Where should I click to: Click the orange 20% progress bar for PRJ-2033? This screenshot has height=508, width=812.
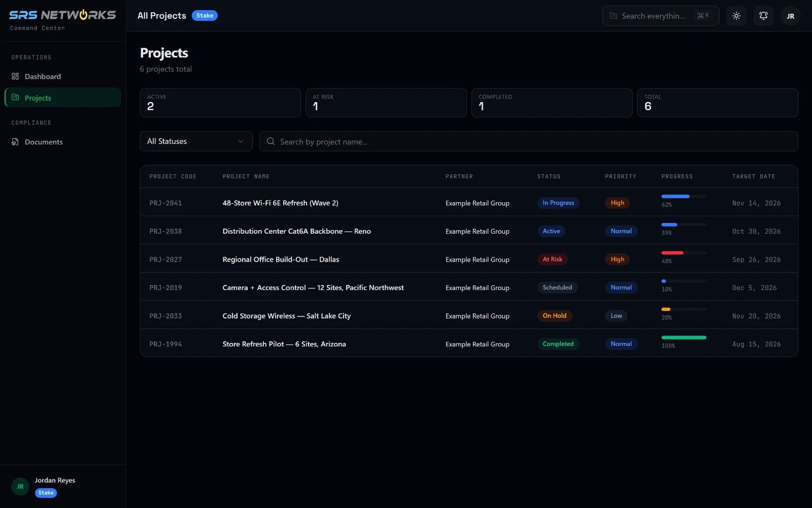pos(684,309)
